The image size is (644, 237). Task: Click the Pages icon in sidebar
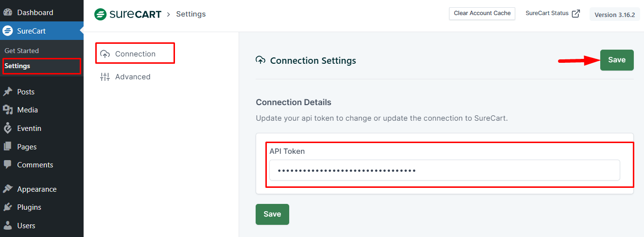(x=8, y=146)
